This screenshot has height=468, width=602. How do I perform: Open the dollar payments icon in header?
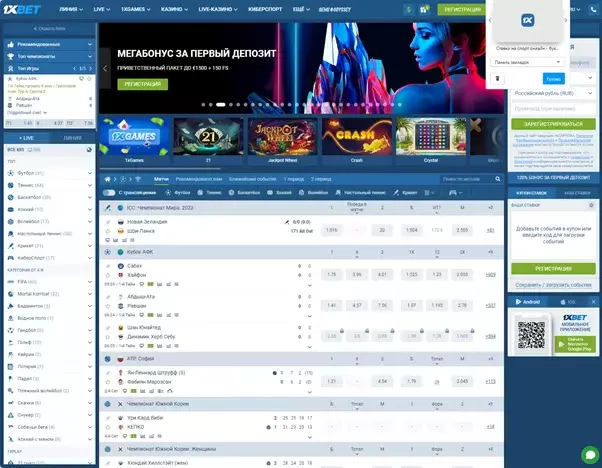point(408,9)
